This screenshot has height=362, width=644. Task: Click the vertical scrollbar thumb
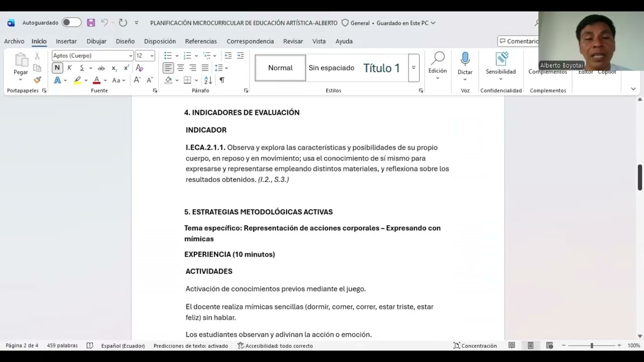640,177
